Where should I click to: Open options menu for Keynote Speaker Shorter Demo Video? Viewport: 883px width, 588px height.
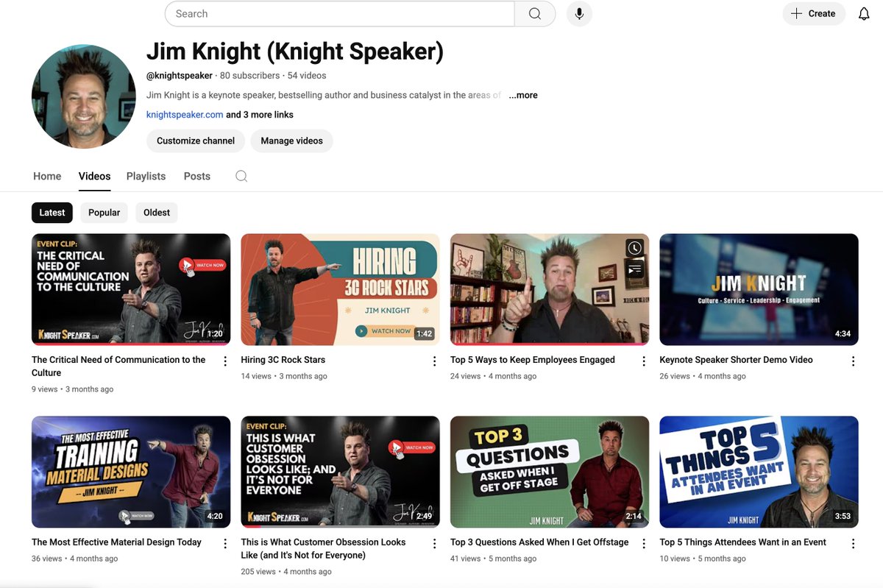click(854, 361)
